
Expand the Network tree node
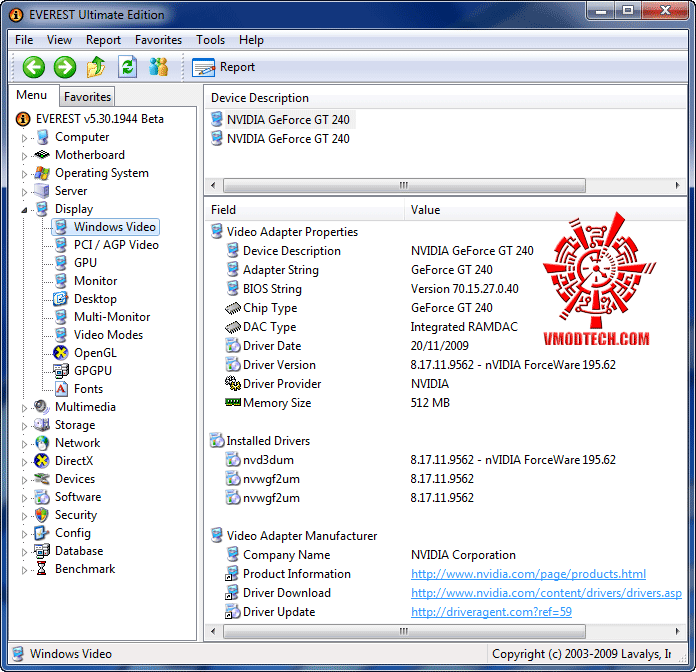24,444
